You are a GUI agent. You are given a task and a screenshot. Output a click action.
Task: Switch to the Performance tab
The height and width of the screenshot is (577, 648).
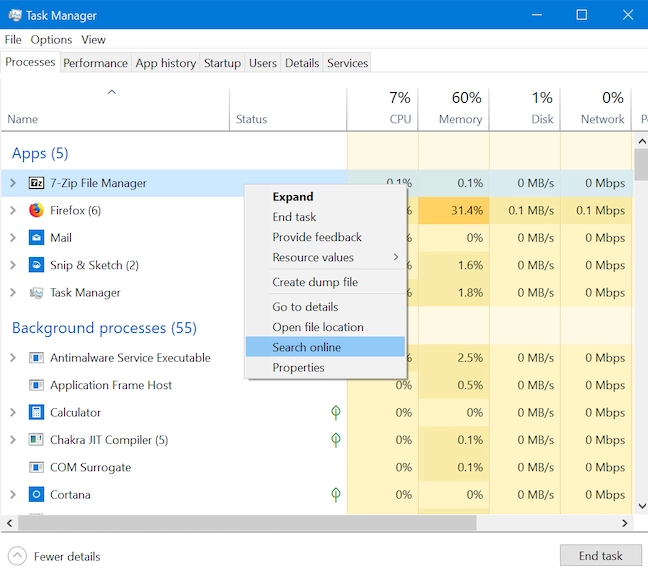[x=95, y=63]
